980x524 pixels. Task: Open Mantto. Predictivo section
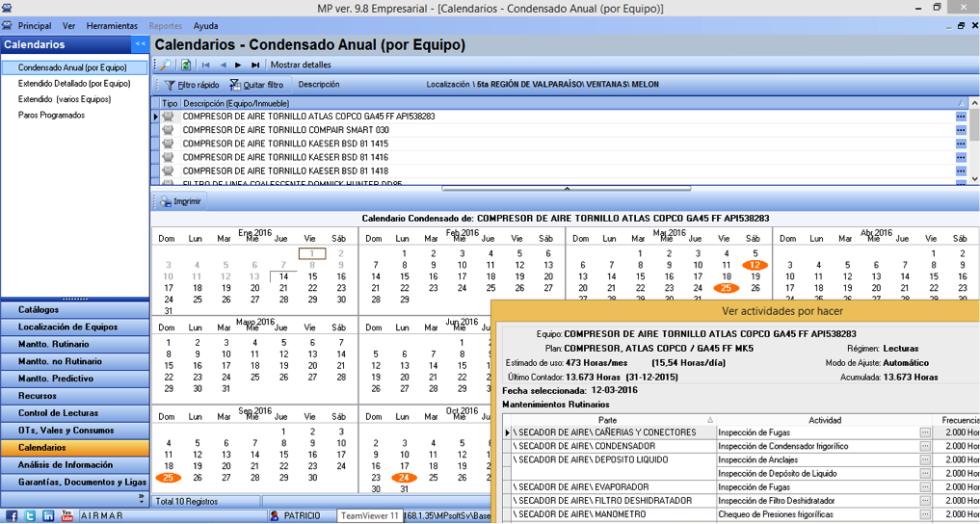tap(75, 379)
